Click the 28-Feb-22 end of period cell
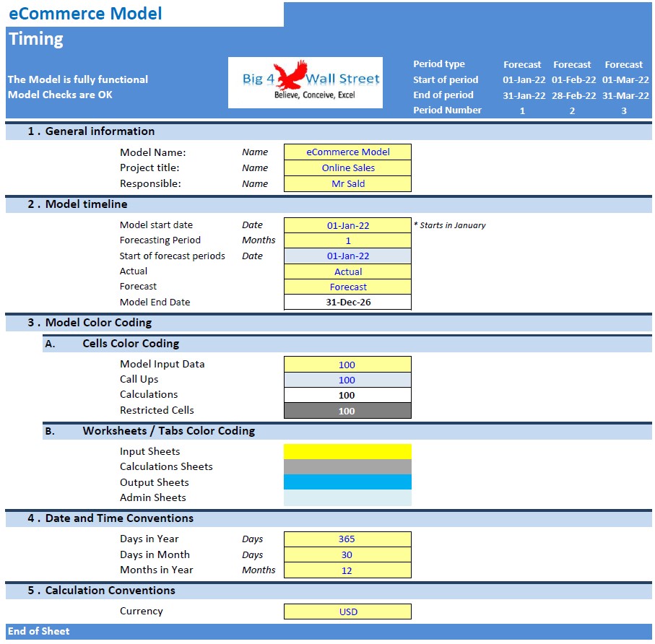The width and height of the screenshot is (655, 644). (573, 95)
